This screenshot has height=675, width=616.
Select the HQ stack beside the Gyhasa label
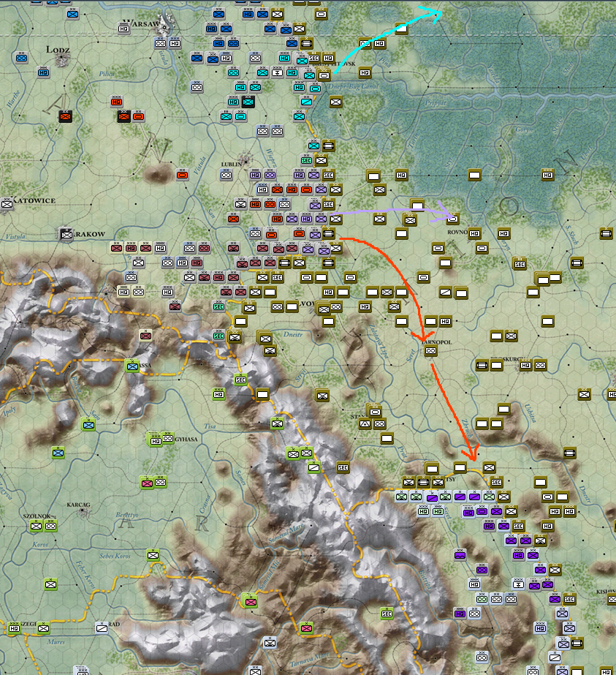point(156,440)
